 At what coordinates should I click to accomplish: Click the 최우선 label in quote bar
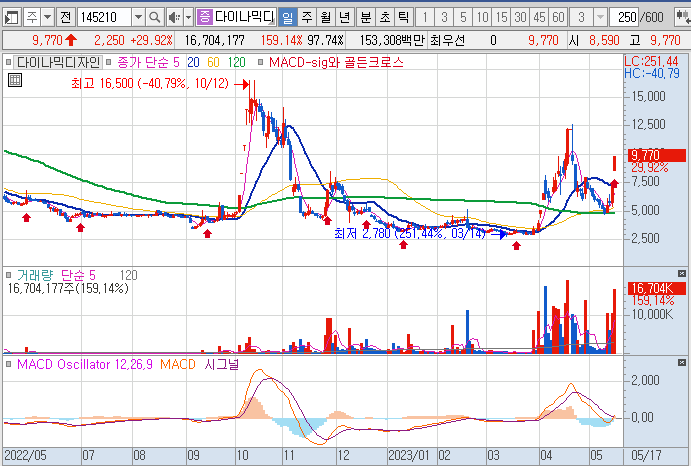click(447, 41)
